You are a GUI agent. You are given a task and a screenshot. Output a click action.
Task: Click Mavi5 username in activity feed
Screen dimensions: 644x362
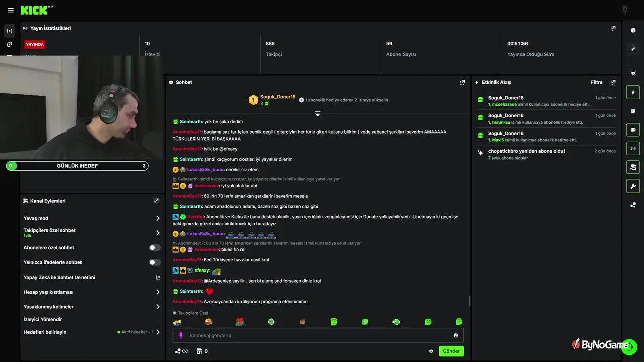(x=498, y=140)
